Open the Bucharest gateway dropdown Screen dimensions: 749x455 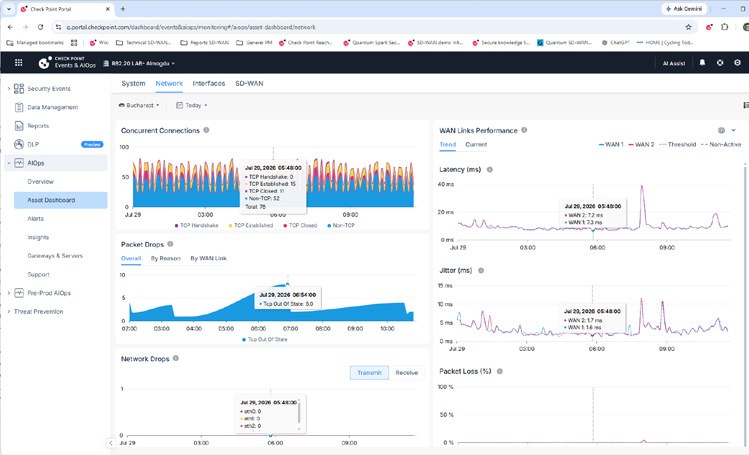point(139,105)
